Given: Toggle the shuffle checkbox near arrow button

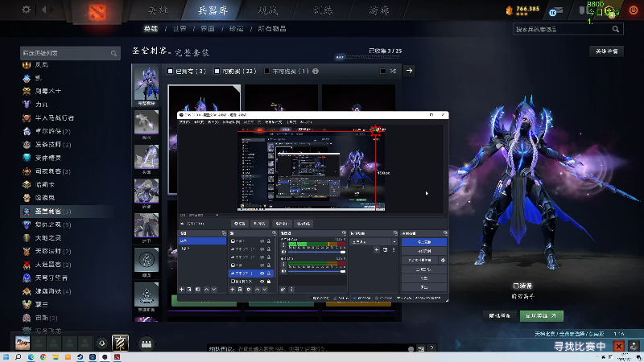Looking at the screenshot, I should [383, 72].
